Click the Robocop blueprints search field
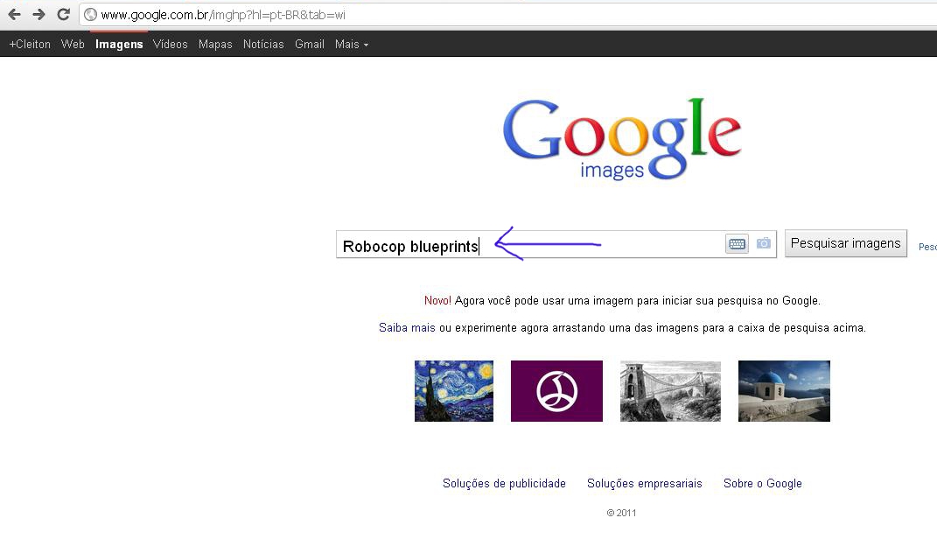The height and width of the screenshot is (560, 937). click(556, 244)
